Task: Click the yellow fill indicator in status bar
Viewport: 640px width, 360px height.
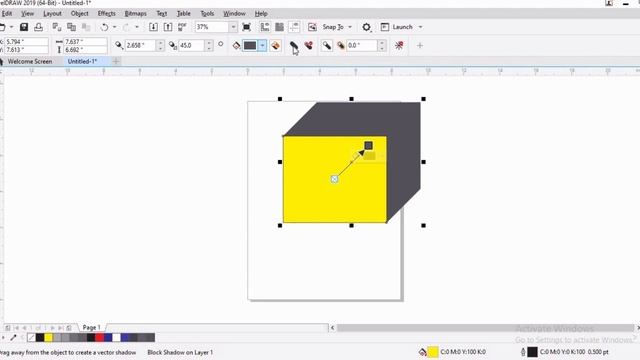Action: (x=433, y=352)
